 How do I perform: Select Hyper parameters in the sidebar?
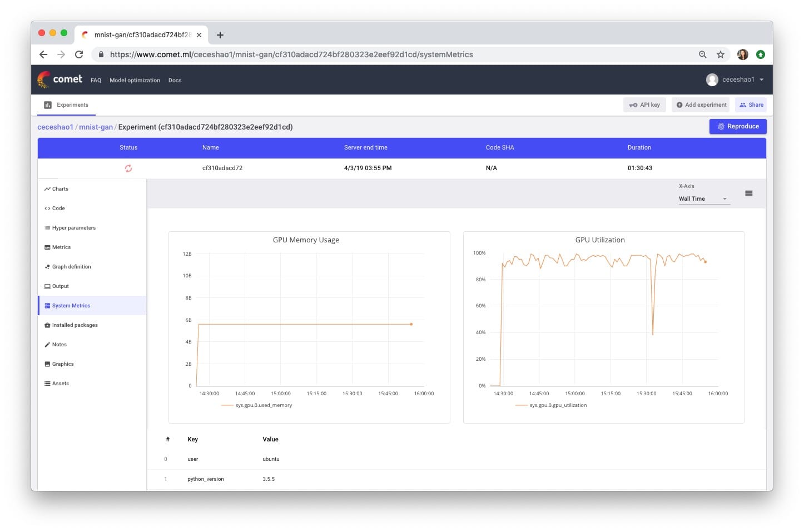[x=73, y=228]
